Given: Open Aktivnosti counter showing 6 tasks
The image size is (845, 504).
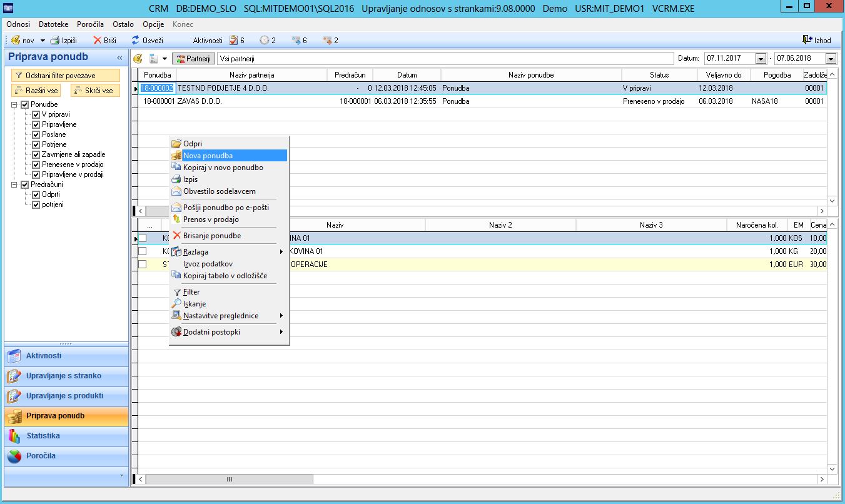Looking at the screenshot, I should click(x=236, y=40).
